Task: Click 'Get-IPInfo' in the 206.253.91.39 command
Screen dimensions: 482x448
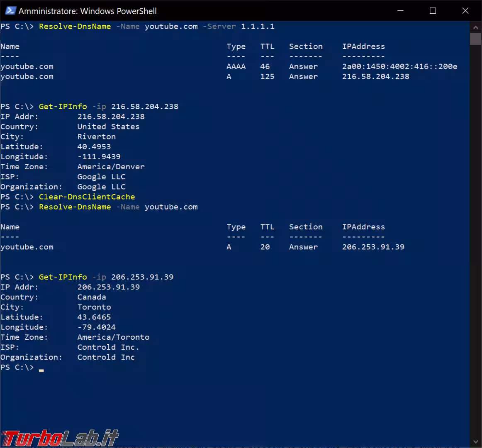Action: (63, 277)
